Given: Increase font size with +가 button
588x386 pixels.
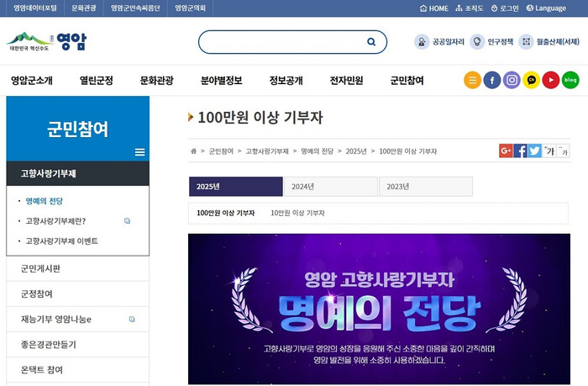Looking at the screenshot, I should pos(549,151).
